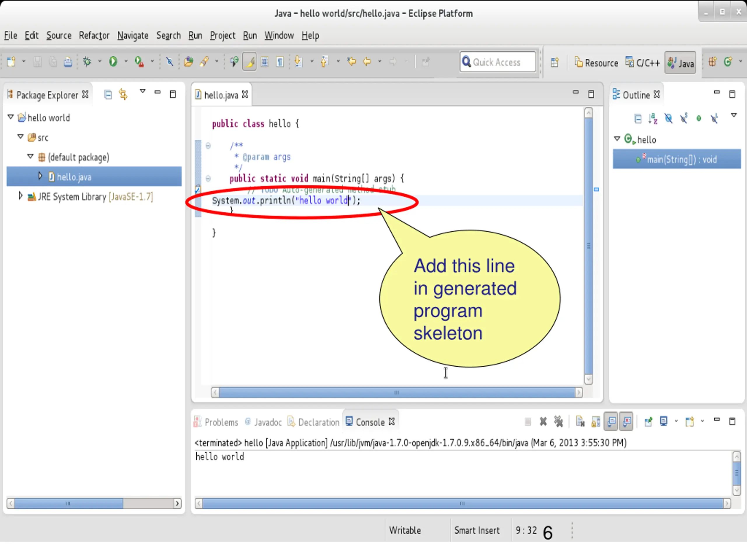747x560 pixels.
Task: Open the Navigate menu
Action: pos(133,36)
